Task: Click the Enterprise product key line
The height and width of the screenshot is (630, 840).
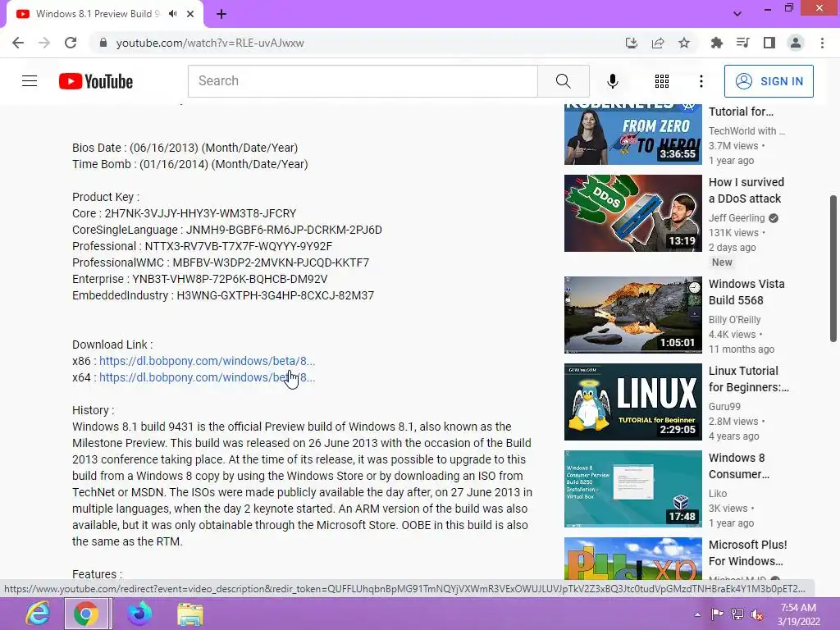Action: pos(199,279)
